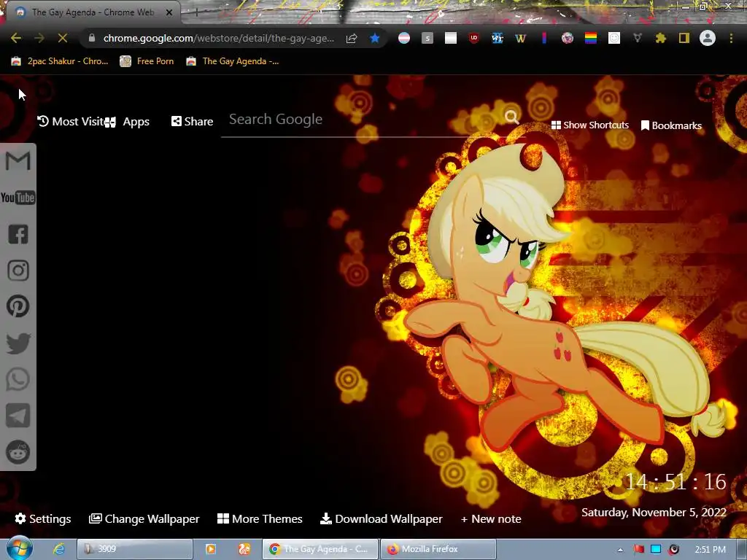The height and width of the screenshot is (560, 747).
Task: Click the gold W extension icon
Action: [520, 38]
